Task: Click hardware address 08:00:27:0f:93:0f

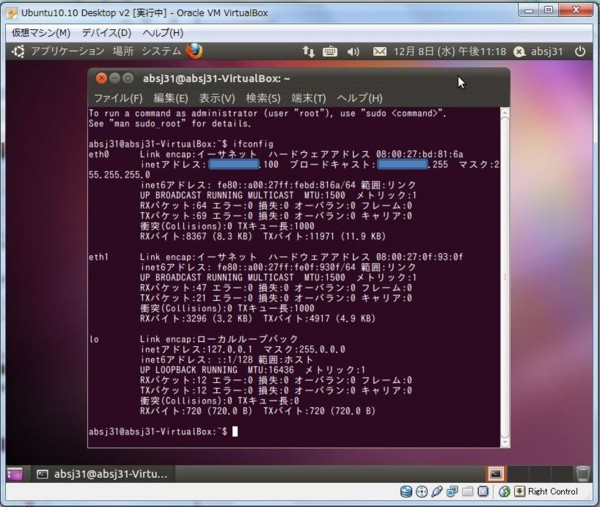Action: point(419,257)
